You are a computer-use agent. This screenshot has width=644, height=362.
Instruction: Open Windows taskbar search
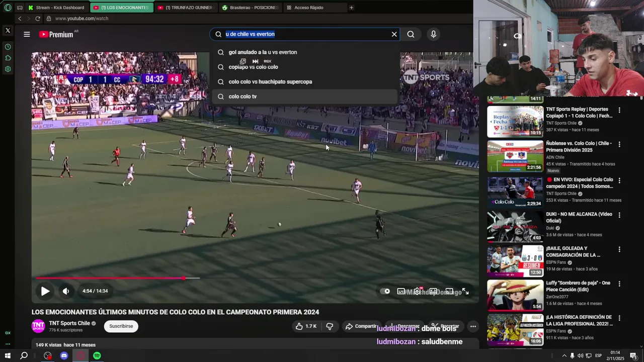point(24,356)
